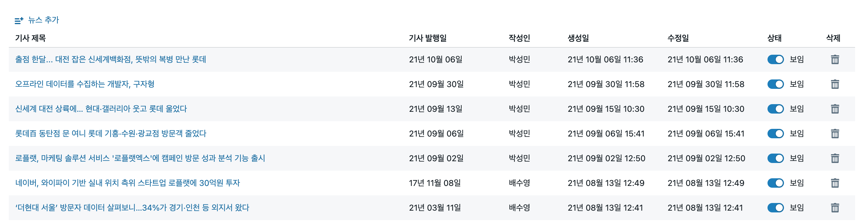Screen dimensions: 868x223
Task: Delete the 더현대 서울 방문자 article
Action: (x=834, y=207)
